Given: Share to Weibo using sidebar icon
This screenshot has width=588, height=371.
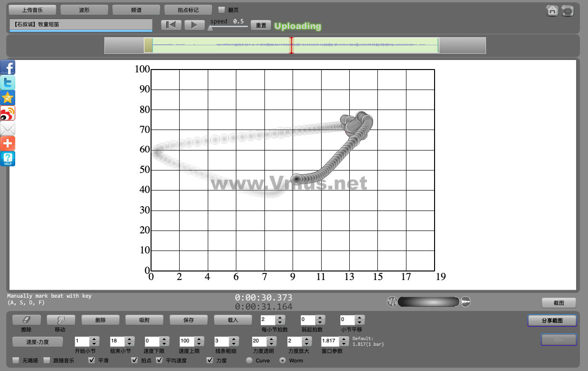Looking at the screenshot, I should point(8,113).
